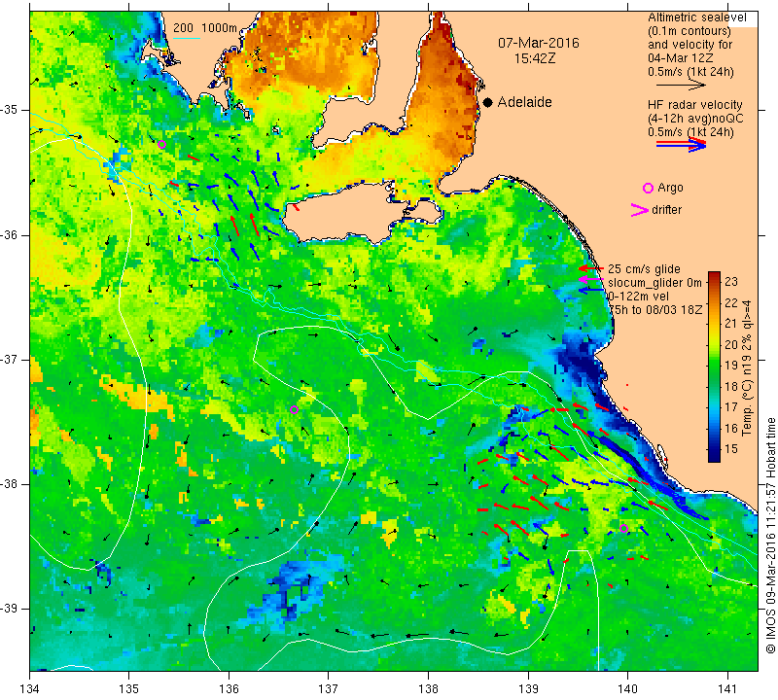Image resolution: width=778 pixels, height=700 pixels.
Task: Click the black altimetric velocity scale arrow
Action: (681, 86)
